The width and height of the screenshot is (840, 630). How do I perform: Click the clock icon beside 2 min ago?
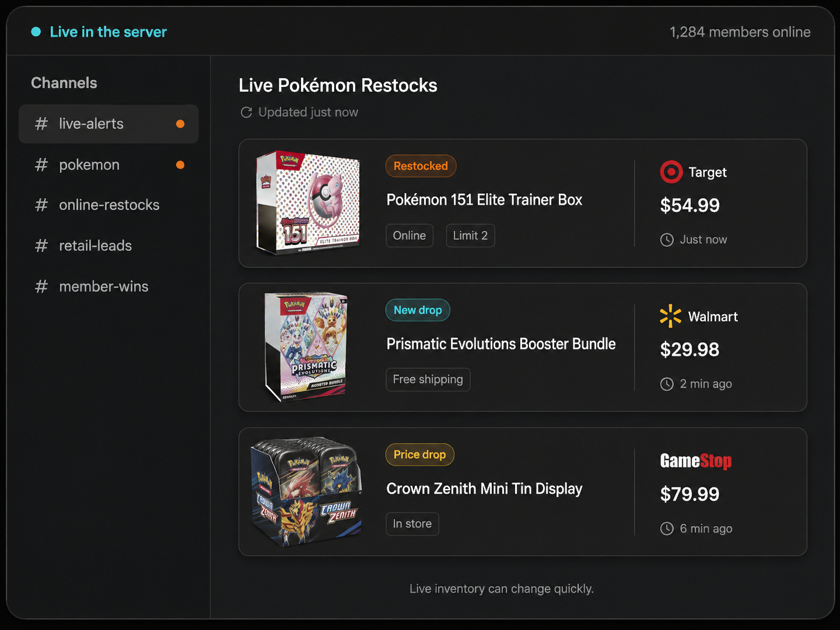[667, 384]
